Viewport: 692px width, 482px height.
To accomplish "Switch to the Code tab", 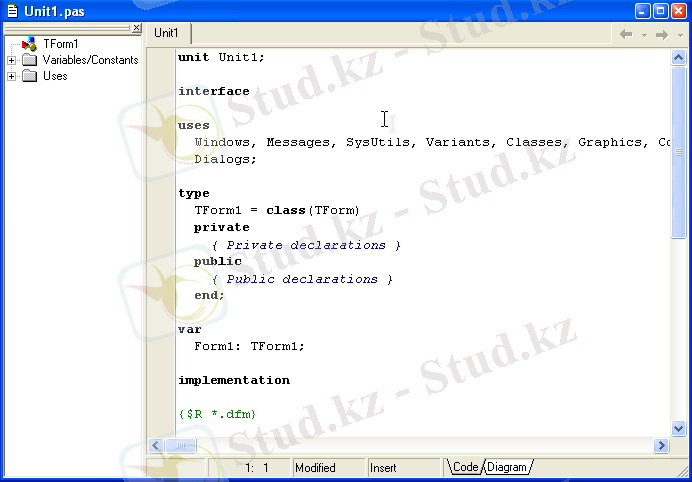I will [465, 467].
